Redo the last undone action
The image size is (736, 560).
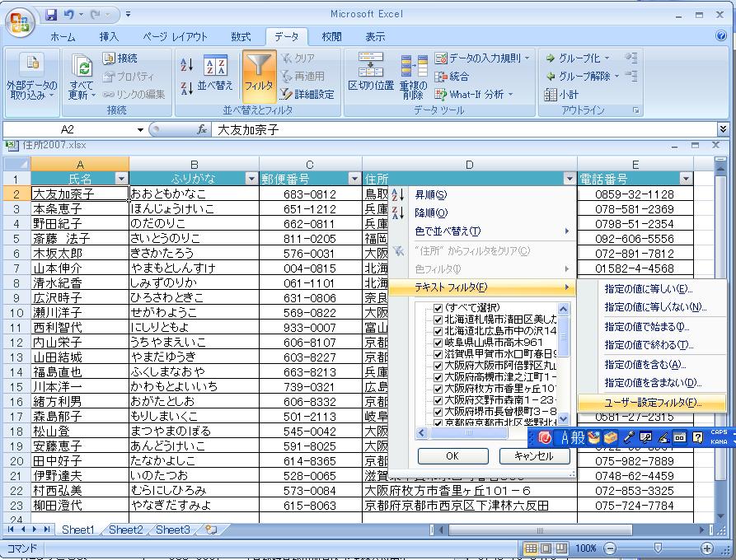click(x=96, y=15)
